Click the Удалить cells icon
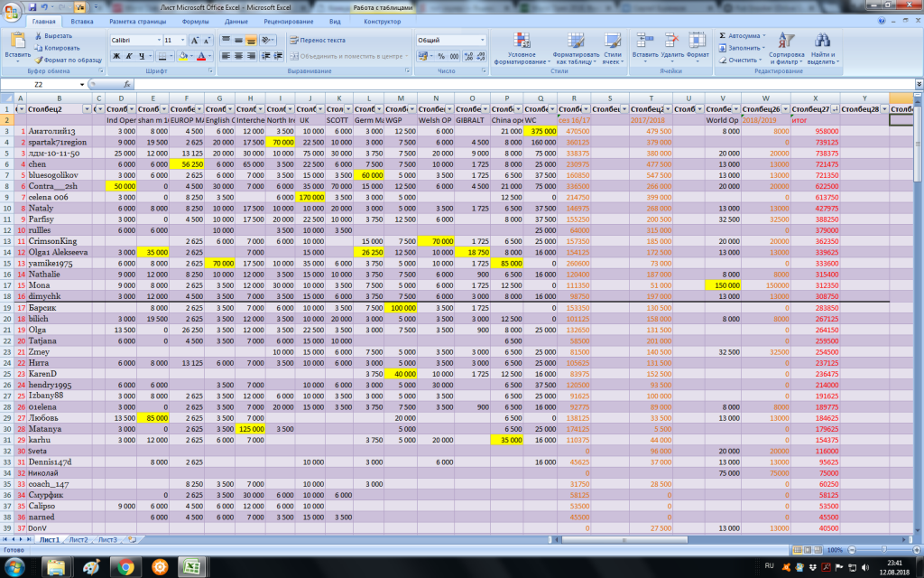Viewport: 924px width, 578px height. click(x=671, y=41)
